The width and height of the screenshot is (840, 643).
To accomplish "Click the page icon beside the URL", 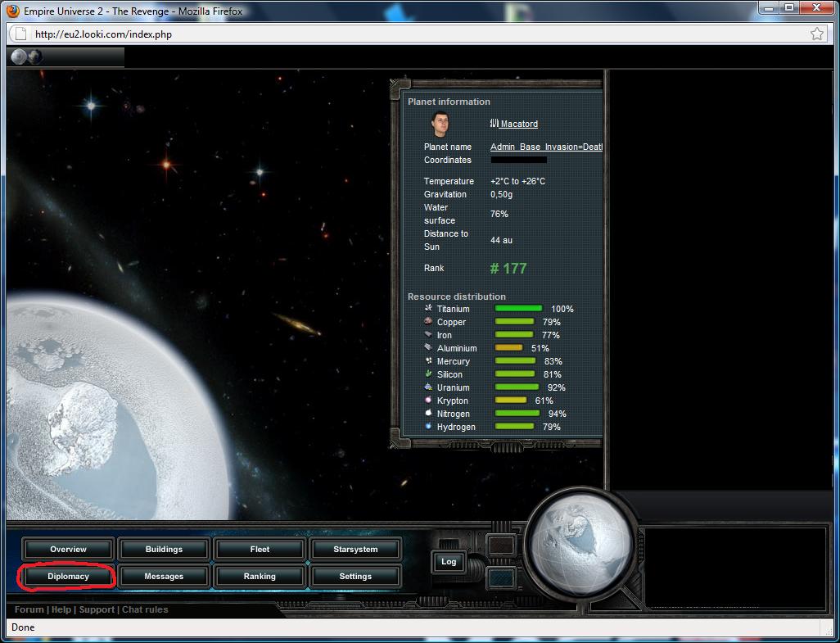I will (x=21, y=34).
